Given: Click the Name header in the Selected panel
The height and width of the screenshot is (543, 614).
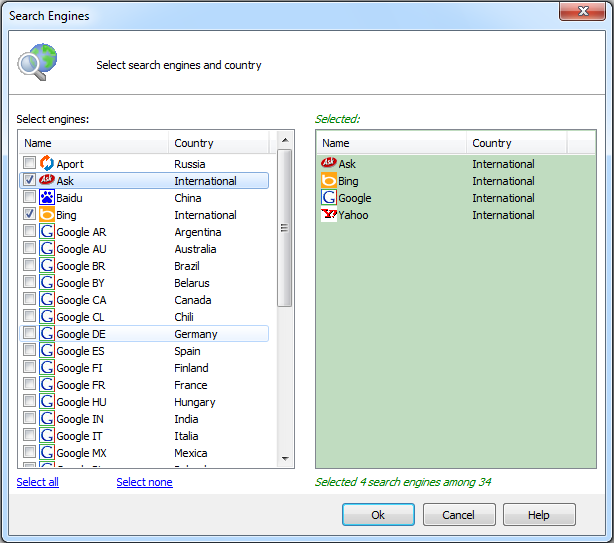Looking at the screenshot, I should tap(392, 143).
